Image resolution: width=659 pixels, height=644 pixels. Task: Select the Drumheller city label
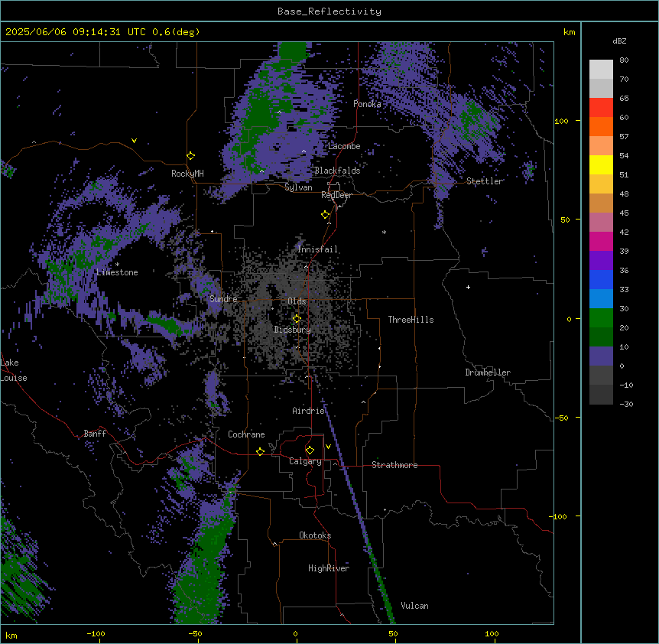click(488, 372)
